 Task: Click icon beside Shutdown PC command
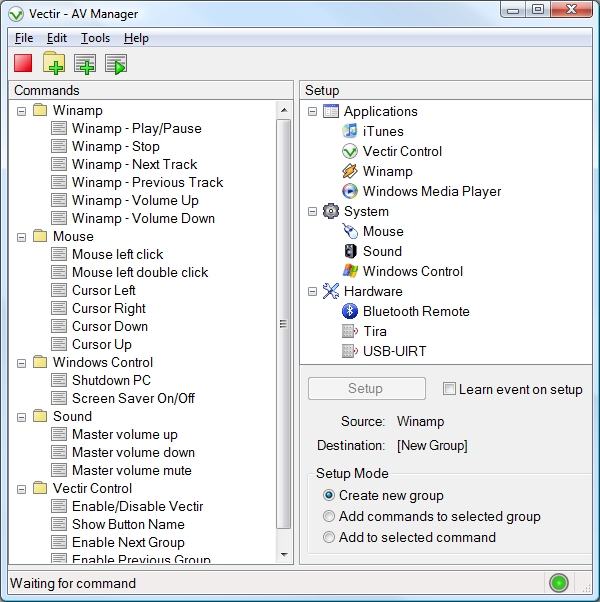(x=59, y=380)
